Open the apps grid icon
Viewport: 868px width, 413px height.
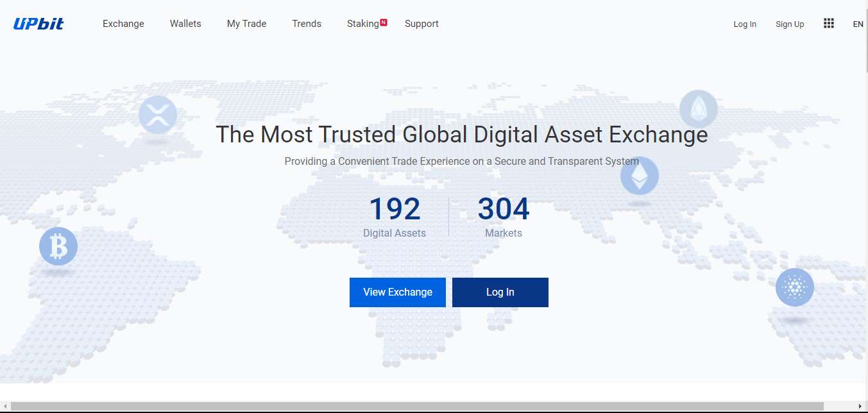point(829,23)
